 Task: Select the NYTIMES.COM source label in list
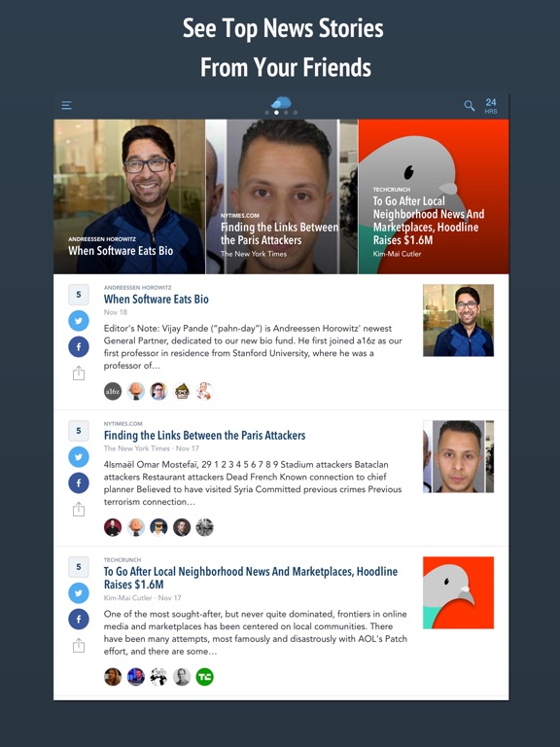[122, 423]
